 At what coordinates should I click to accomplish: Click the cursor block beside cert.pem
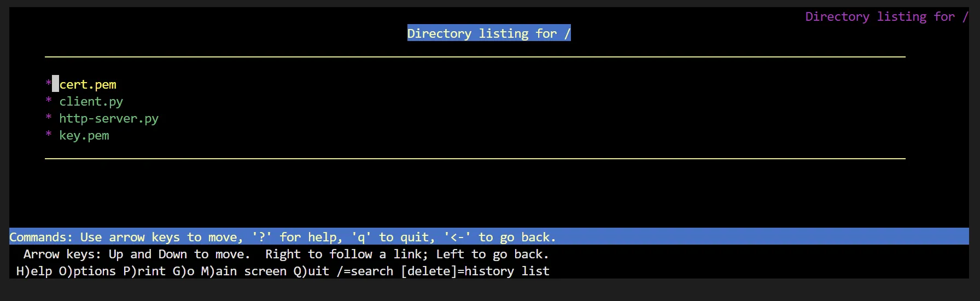pos(55,84)
